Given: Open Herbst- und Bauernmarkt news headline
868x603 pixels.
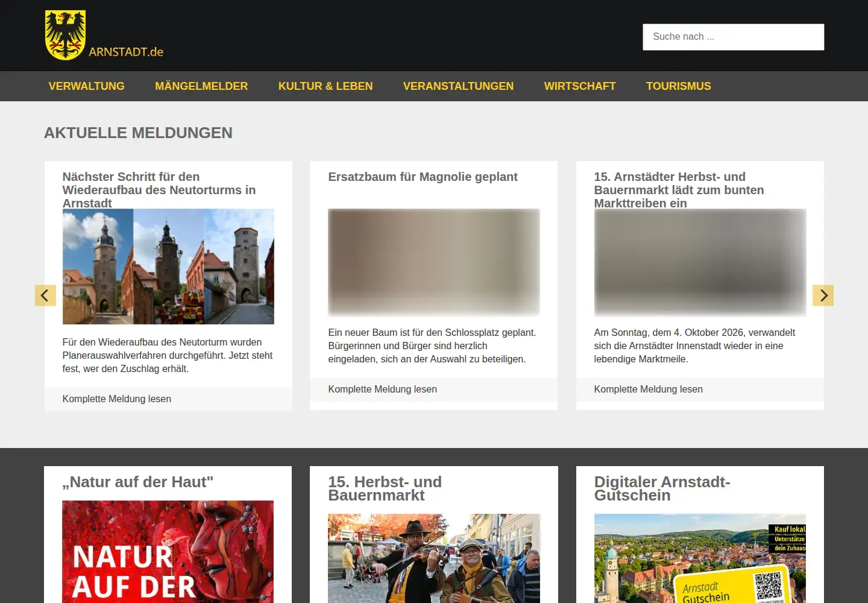Looking at the screenshot, I should coord(679,190).
